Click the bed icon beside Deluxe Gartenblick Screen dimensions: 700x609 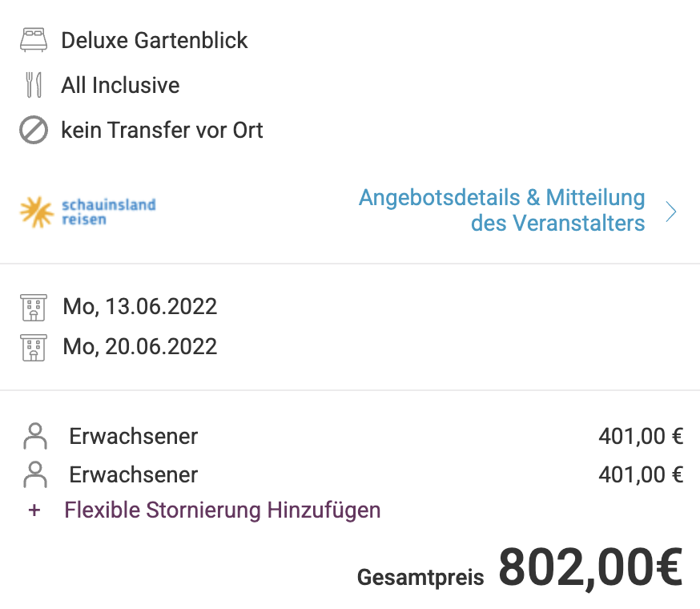34,40
